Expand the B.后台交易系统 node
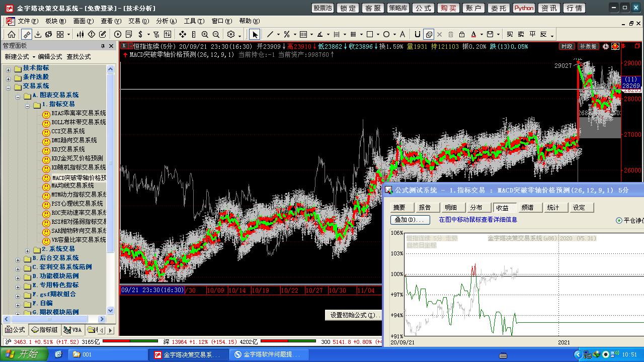Screen dimensions: 644x362 coord(18,259)
